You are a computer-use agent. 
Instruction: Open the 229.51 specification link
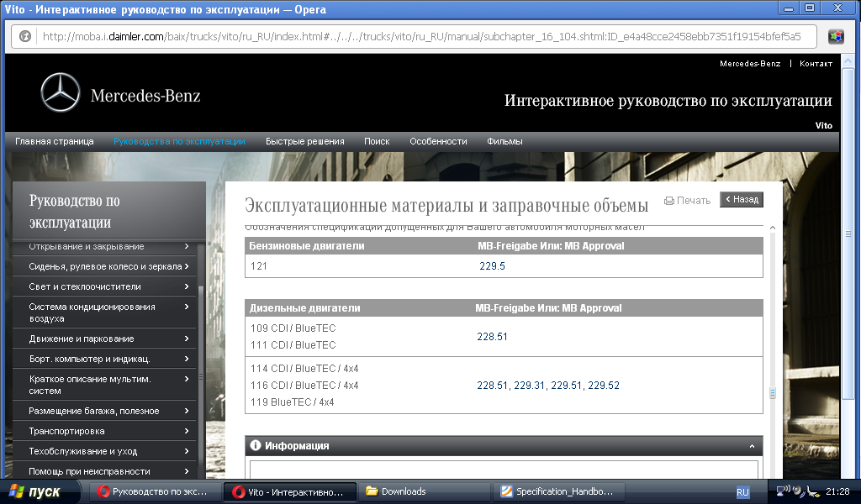point(566,386)
